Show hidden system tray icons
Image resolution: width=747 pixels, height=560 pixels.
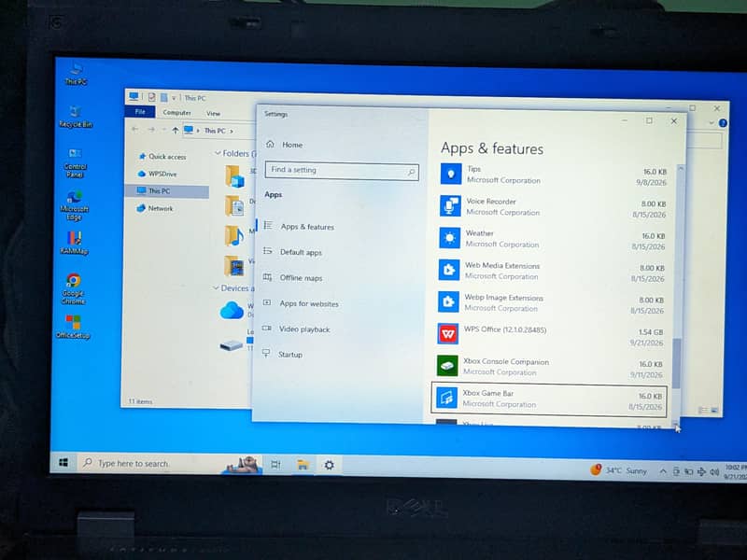[x=663, y=471]
